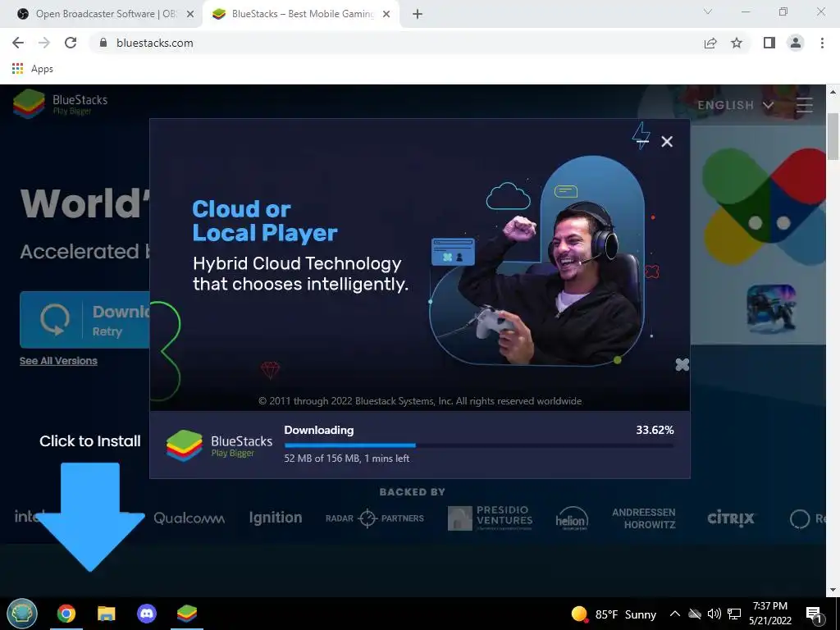Click the BlueStacks logo in page header
840x630 pixels.
pos(61,104)
